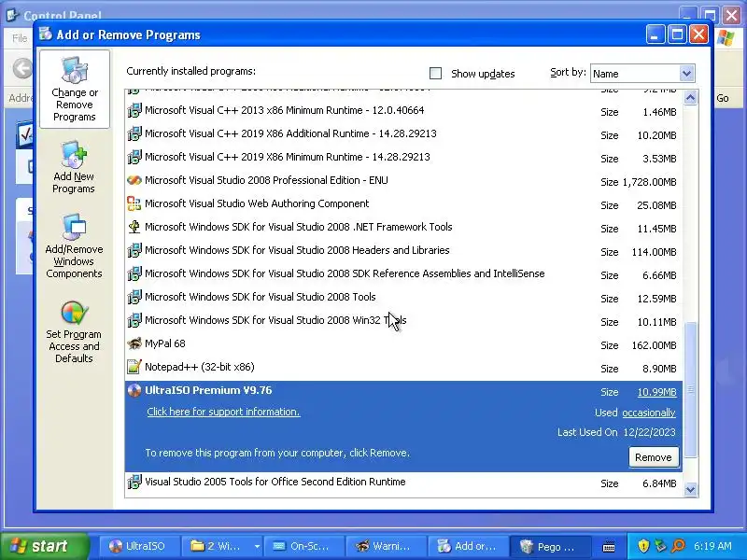
Task: Click the 162.00MB size value for MyPal
Action: [655, 345]
